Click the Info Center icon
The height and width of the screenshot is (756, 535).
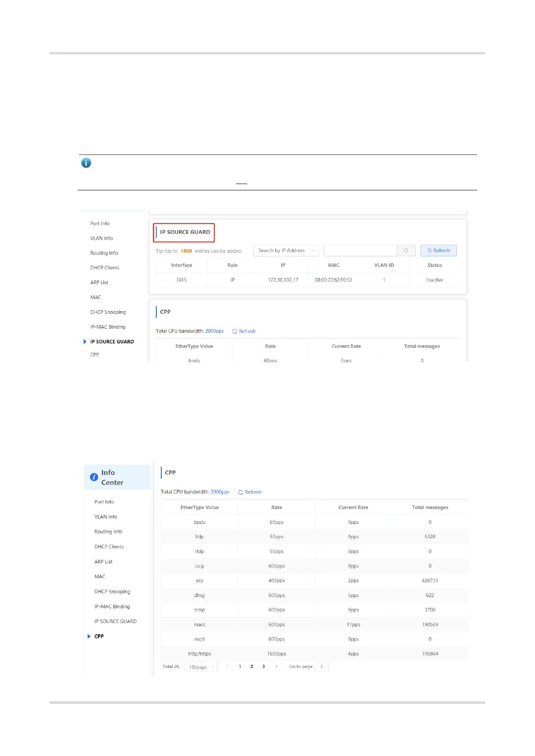pyautogui.click(x=94, y=477)
